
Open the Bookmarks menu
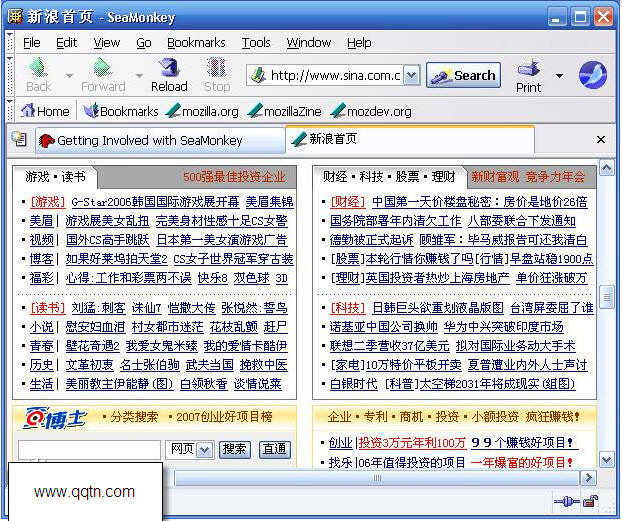point(196,42)
